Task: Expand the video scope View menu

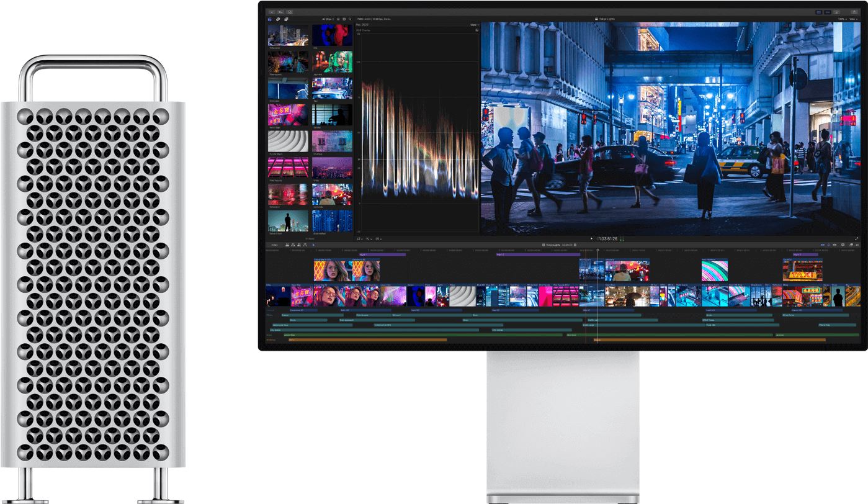Action: coord(473,25)
